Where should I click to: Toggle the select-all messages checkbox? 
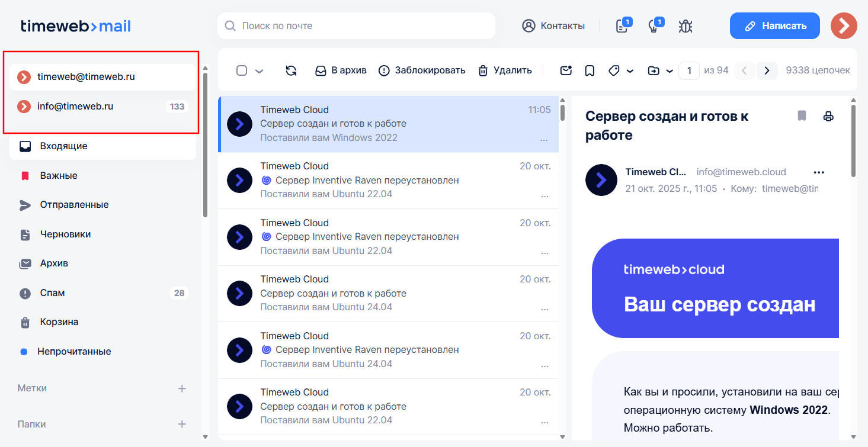coord(241,70)
